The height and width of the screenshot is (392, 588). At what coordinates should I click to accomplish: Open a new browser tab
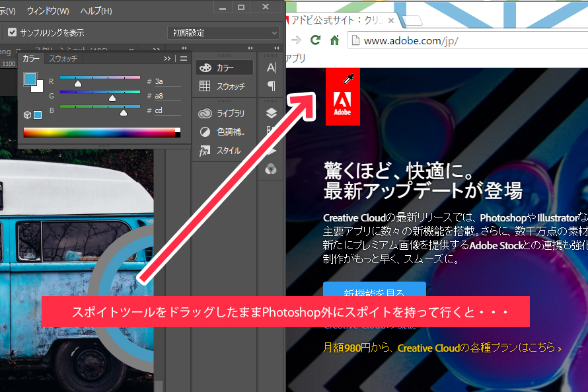point(414,21)
